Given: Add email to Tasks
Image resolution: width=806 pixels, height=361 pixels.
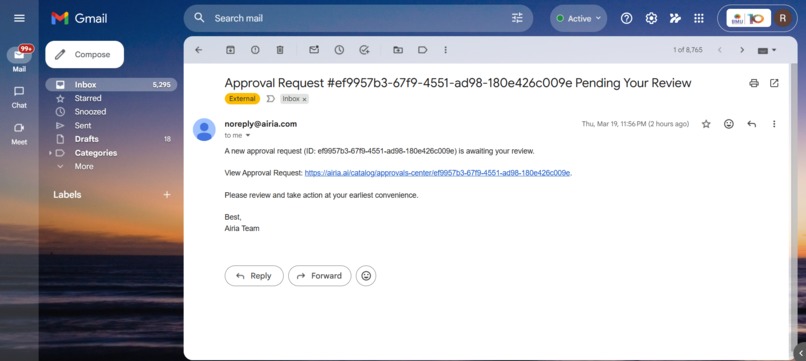Looking at the screenshot, I should [x=364, y=50].
